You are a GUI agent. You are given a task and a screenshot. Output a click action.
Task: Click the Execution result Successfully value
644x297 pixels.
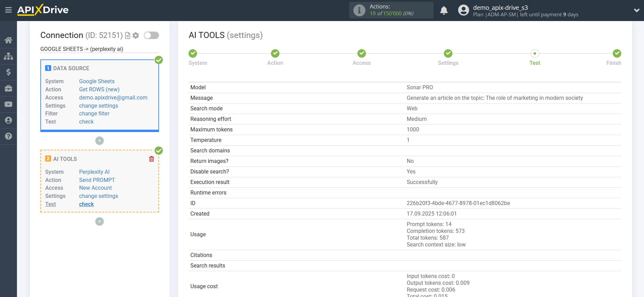coord(422,182)
